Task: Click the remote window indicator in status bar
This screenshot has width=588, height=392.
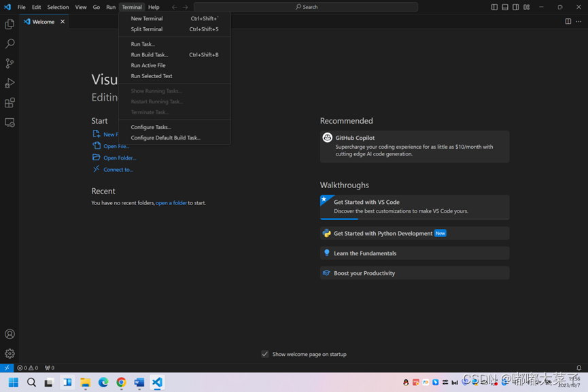Action: click(x=7, y=368)
